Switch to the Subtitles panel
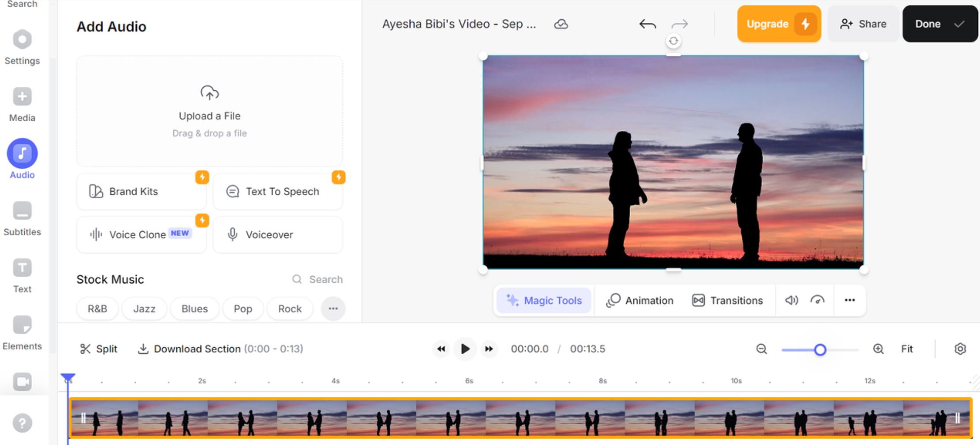Screen dimensions: 980x445 coord(22,218)
